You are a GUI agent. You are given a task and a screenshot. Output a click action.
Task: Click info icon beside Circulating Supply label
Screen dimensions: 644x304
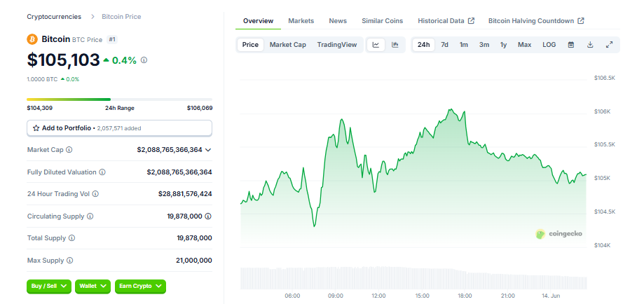pyautogui.click(x=90, y=216)
